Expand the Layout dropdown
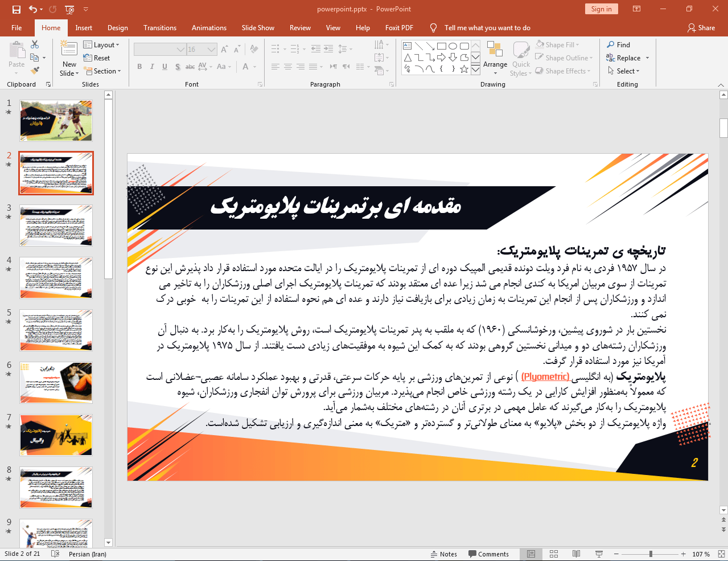Screen dimensions: 728x561 [x=102, y=45]
